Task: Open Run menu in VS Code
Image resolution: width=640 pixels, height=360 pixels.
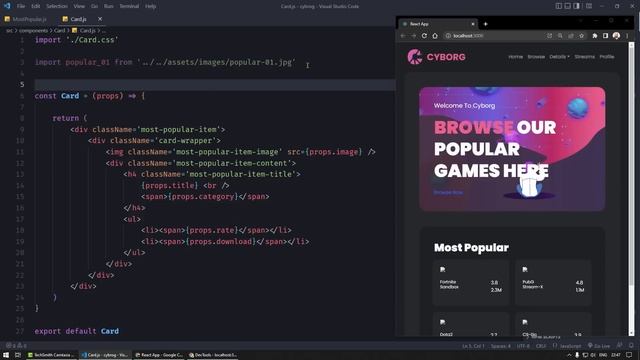Action: (x=109, y=6)
